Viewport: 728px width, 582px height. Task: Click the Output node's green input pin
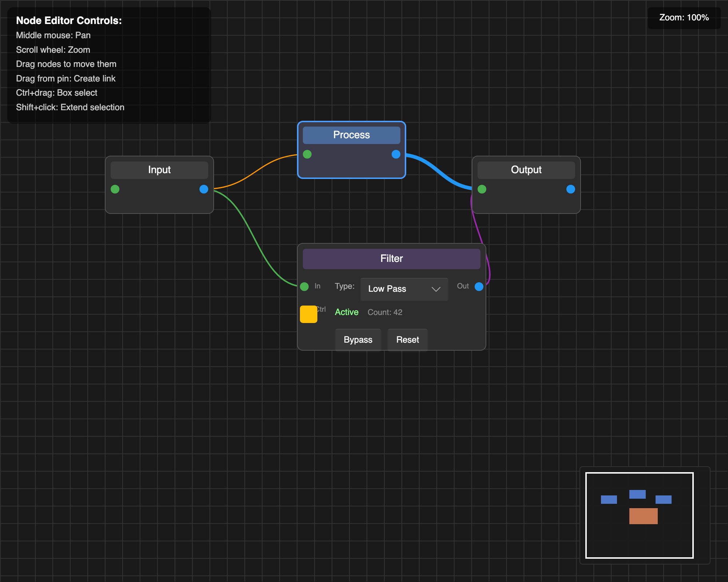point(482,189)
